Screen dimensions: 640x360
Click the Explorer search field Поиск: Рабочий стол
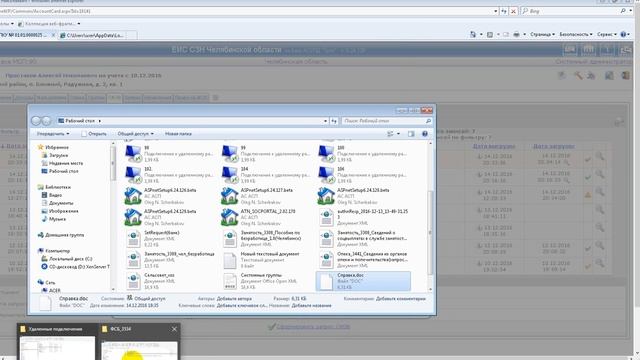tap(383, 121)
